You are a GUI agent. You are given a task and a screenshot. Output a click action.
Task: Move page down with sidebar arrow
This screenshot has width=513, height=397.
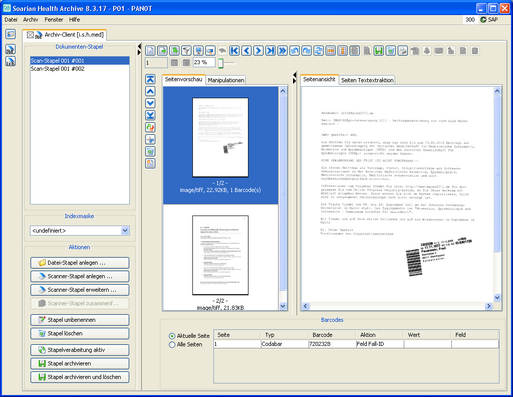(150, 103)
